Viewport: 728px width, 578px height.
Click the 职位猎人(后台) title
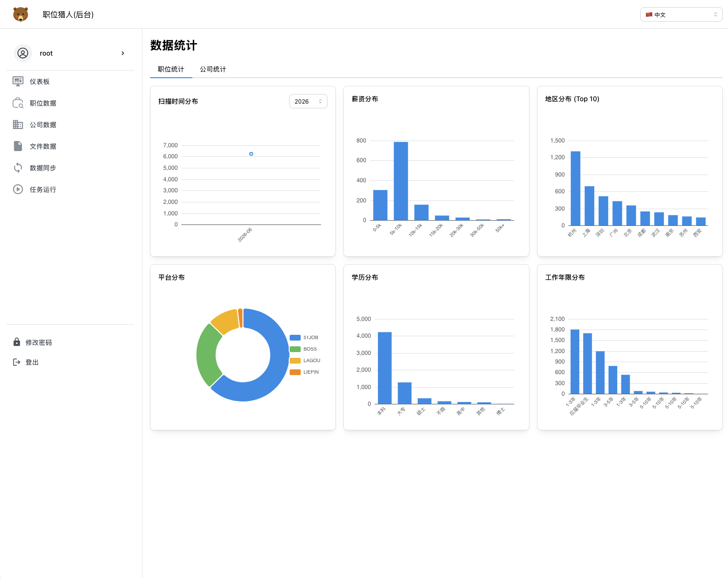[x=68, y=14]
